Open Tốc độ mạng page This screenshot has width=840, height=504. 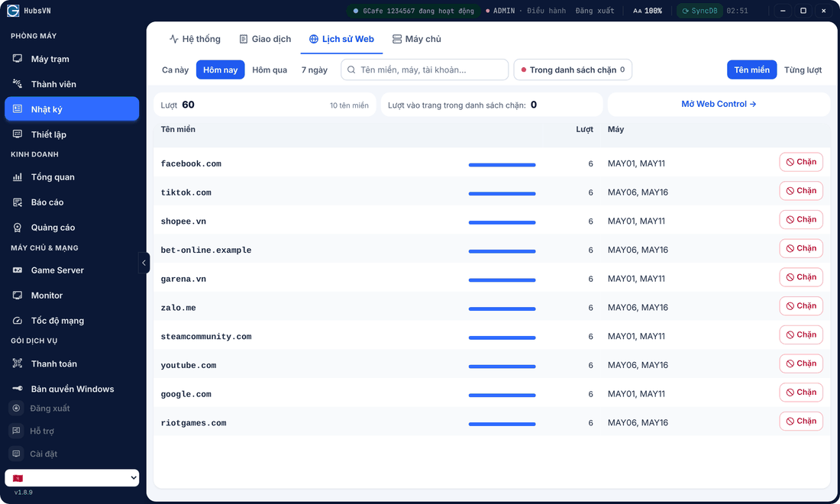pyautogui.click(x=72, y=321)
